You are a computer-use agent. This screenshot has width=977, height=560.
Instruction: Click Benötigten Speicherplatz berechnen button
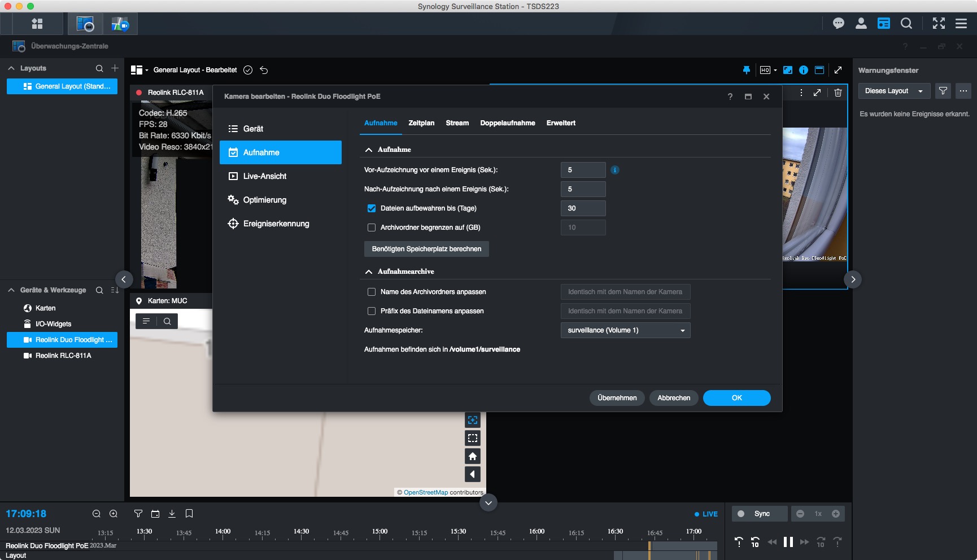click(426, 249)
